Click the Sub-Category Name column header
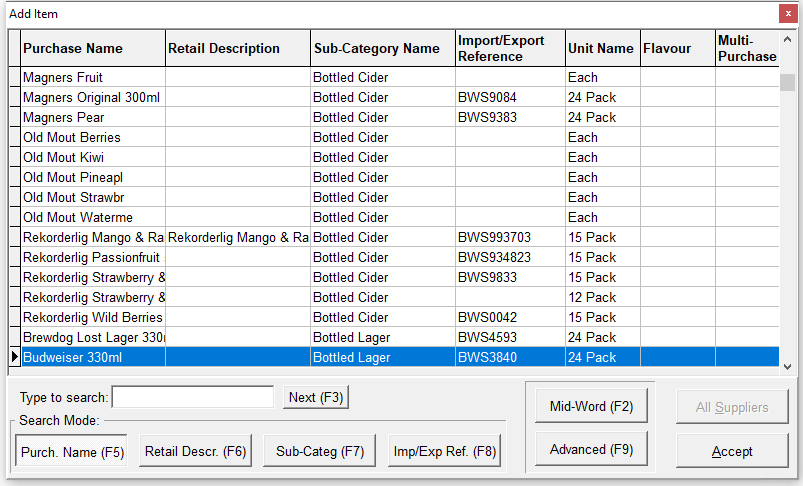803x486 pixels. 382,48
